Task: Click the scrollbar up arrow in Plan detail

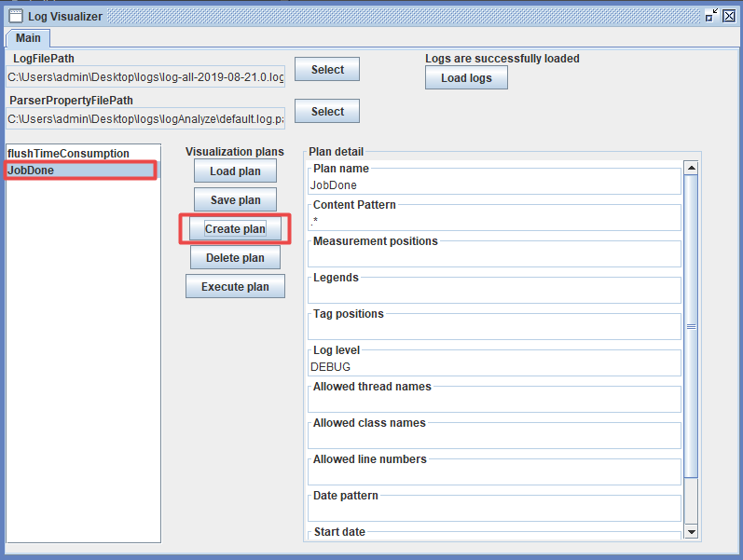Action: click(691, 168)
